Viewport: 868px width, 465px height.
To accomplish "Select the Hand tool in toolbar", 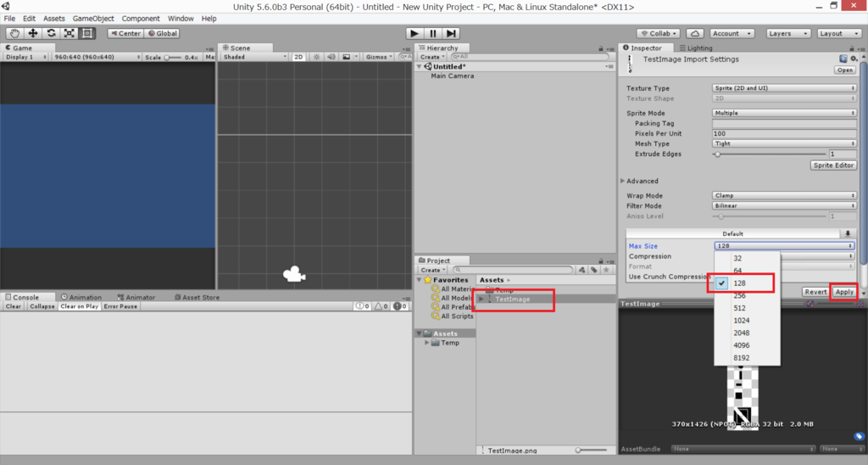I will 15,33.
